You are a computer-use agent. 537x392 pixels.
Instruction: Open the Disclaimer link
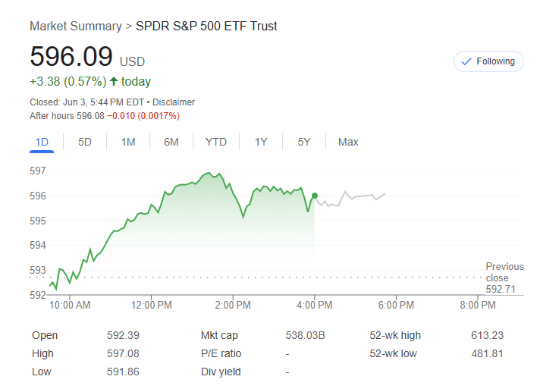(175, 102)
